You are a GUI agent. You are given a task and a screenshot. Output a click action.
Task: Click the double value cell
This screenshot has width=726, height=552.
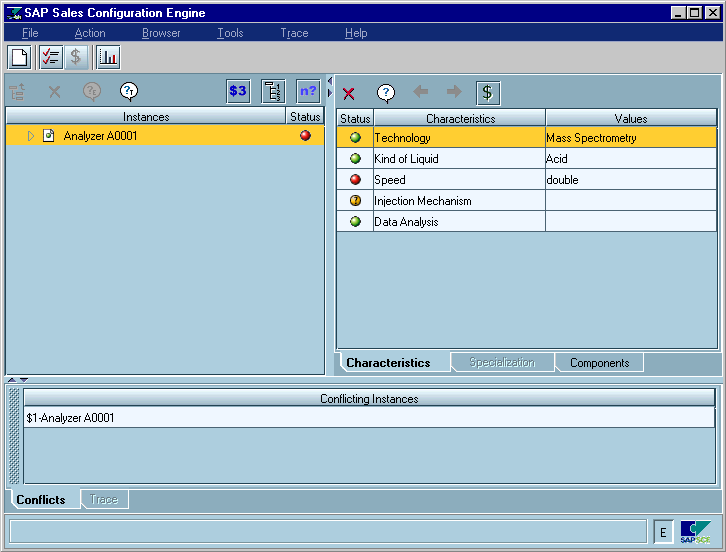pos(631,180)
